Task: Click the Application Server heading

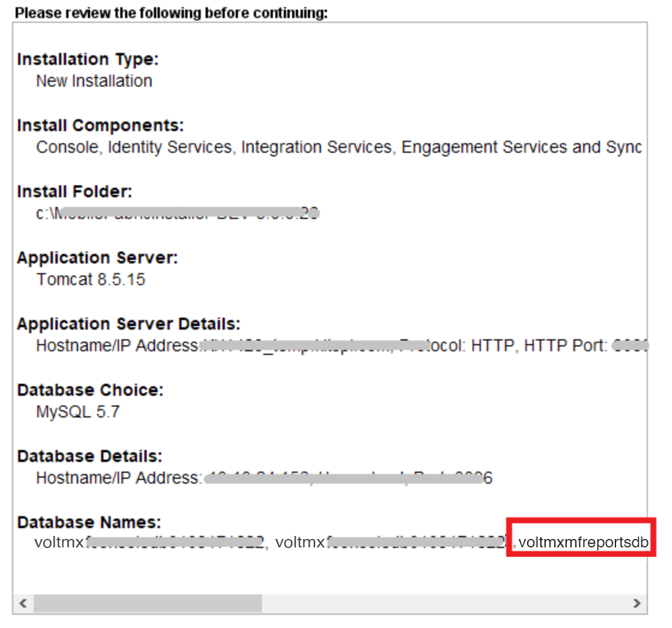Action: point(97,258)
